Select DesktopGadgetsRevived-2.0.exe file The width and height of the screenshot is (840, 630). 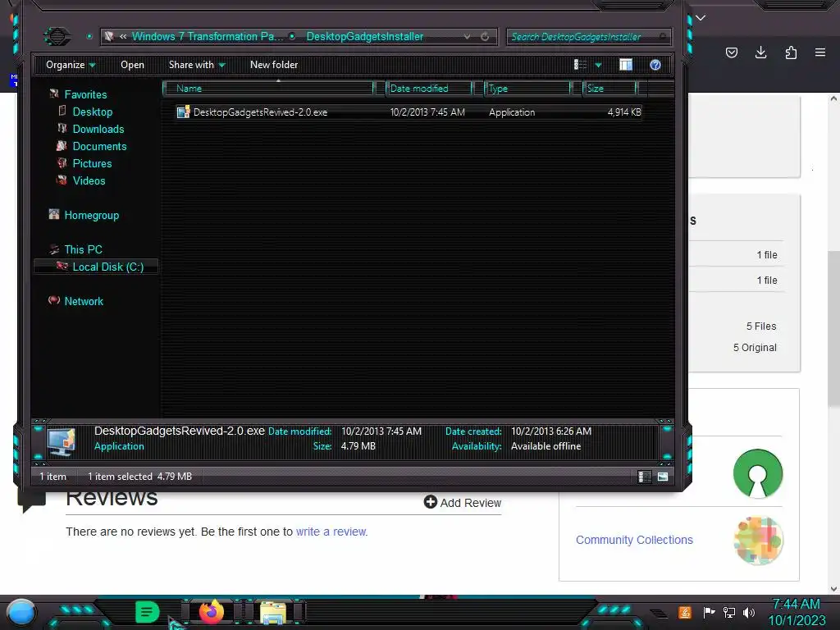point(408,112)
